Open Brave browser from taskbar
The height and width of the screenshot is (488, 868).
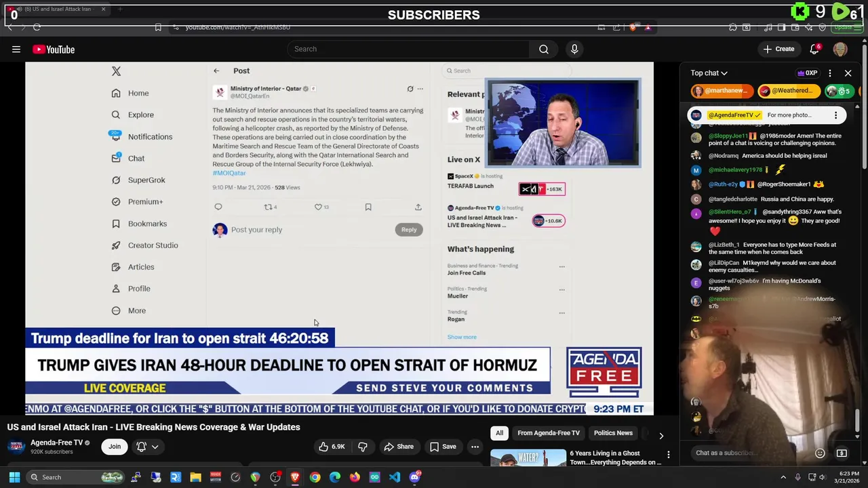click(295, 477)
